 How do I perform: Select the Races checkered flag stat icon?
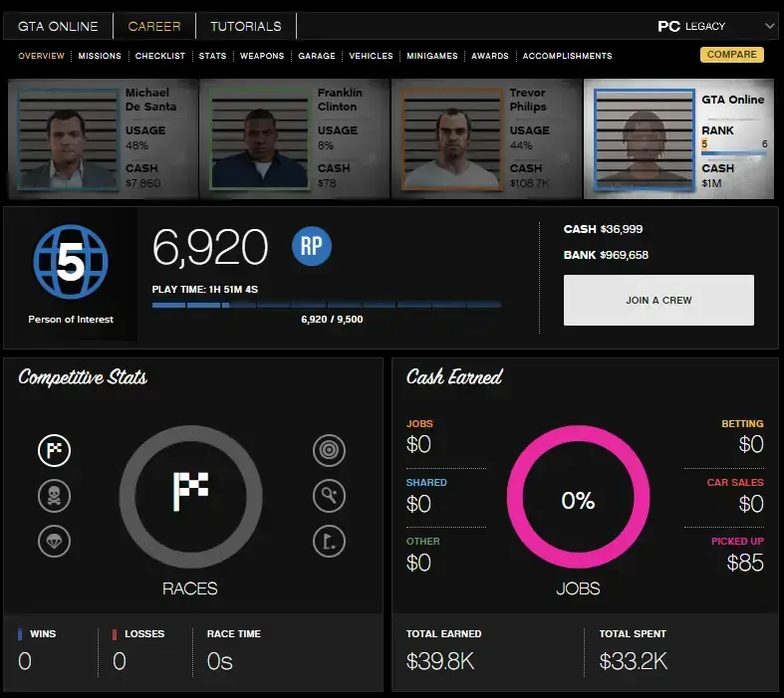pos(54,451)
